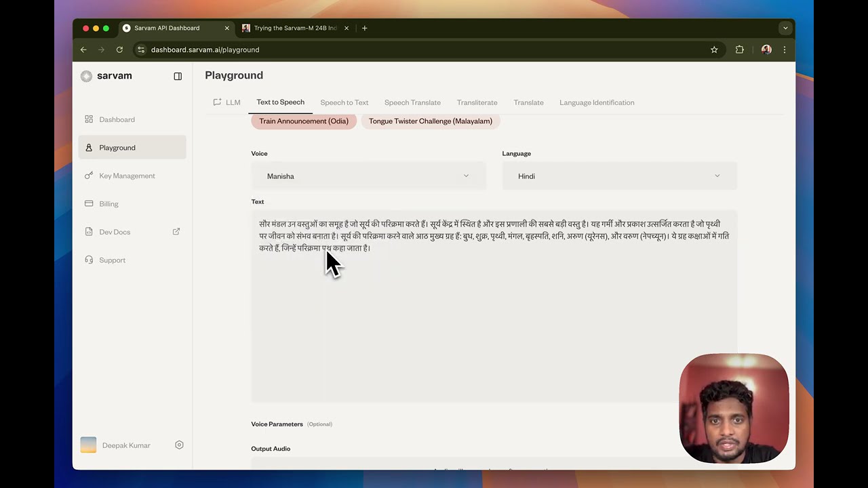Switch to Trying the Sarvam-M browser tab
The image size is (868, 488).
[x=295, y=28]
